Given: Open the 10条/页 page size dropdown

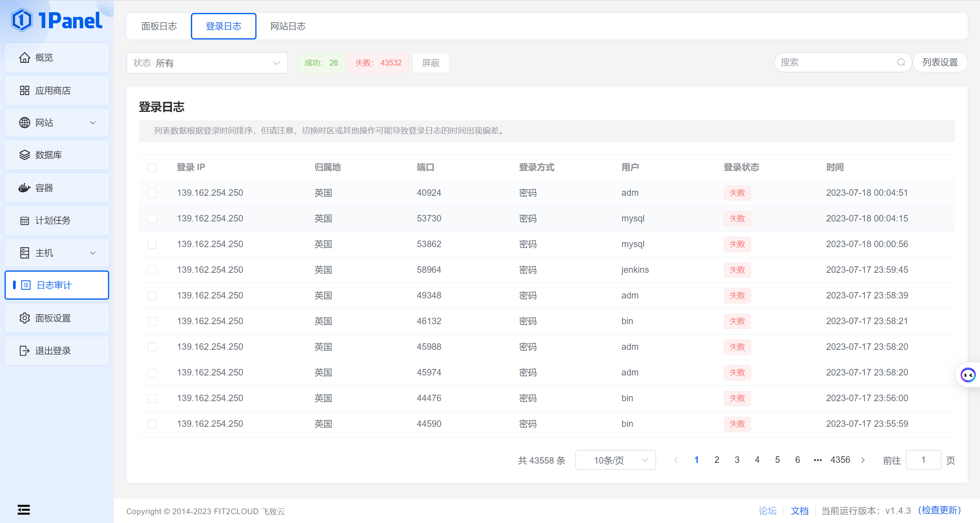Looking at the screenshot, I should [x=615, y=460].
